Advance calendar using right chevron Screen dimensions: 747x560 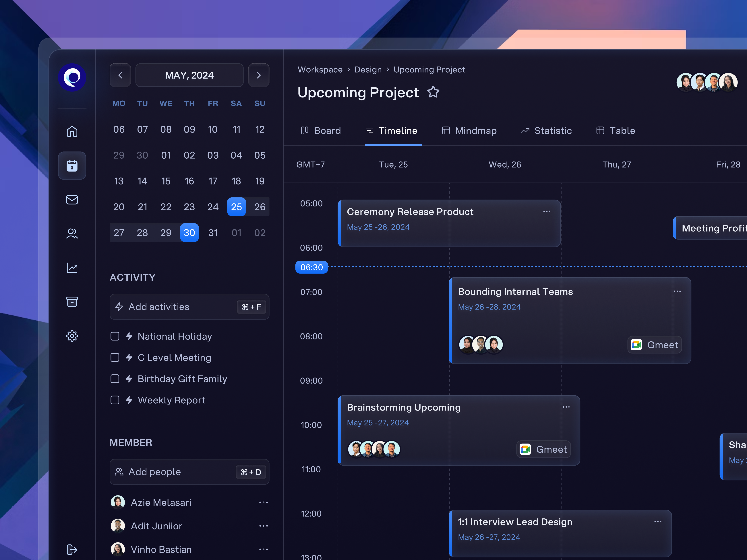259,75
